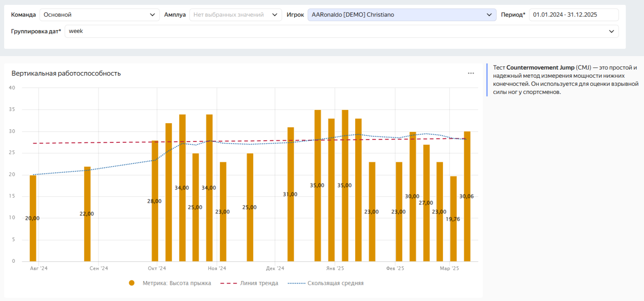The image size is (644, 301).
Task: Click the Амплуа filter label
Action: pos(175,15)
